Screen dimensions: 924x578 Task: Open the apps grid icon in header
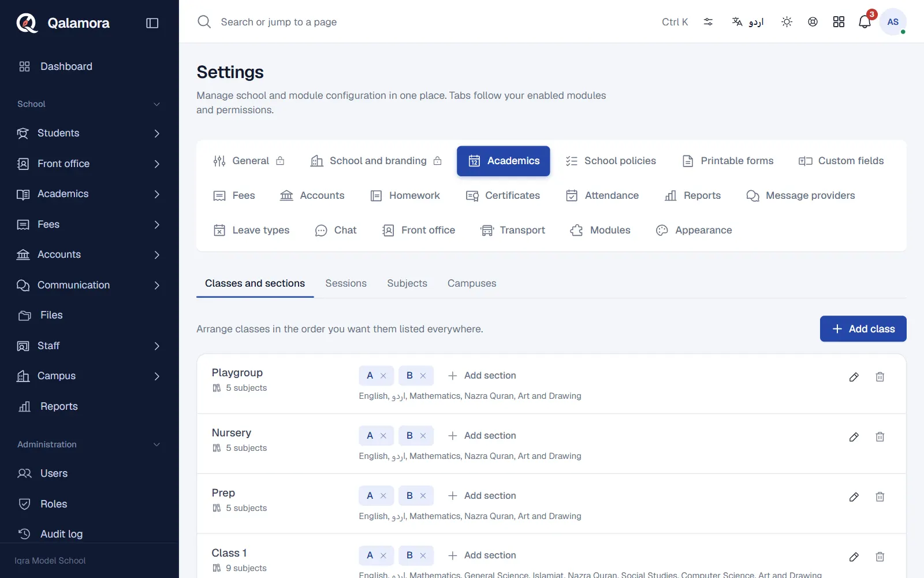pos(839,22)
